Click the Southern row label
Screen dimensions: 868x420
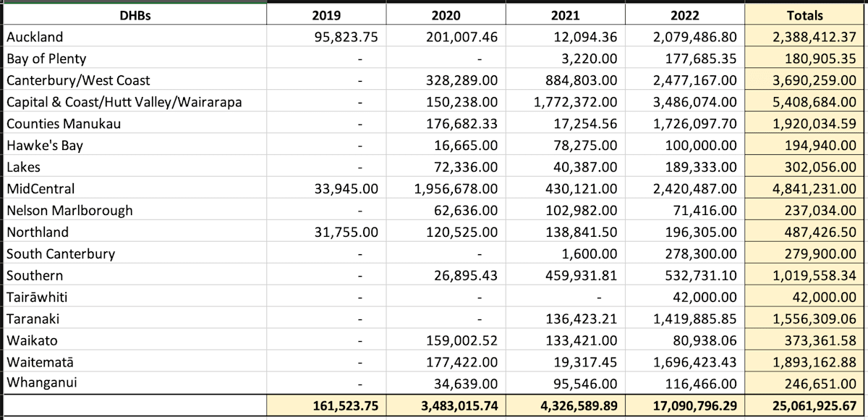pos(35,276)
